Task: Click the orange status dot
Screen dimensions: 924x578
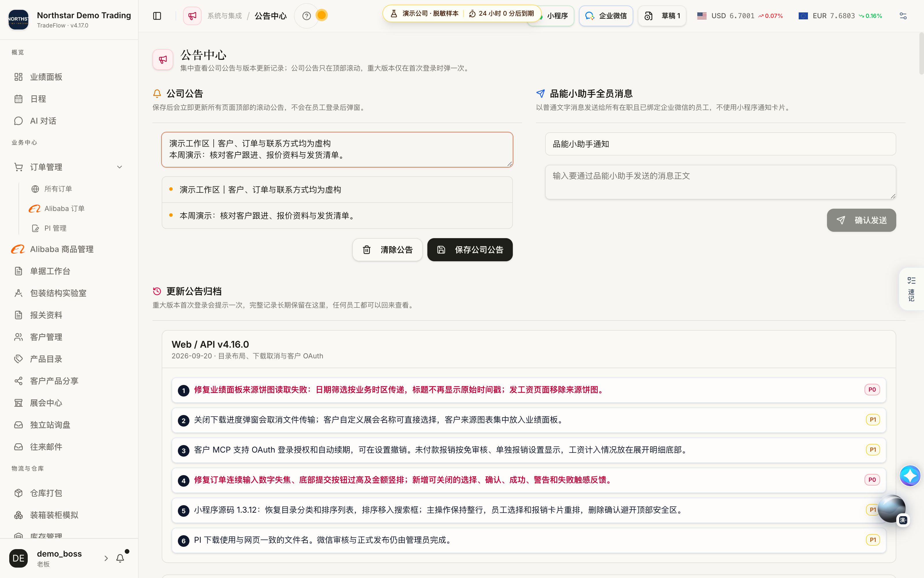Action: coord(322,15)
